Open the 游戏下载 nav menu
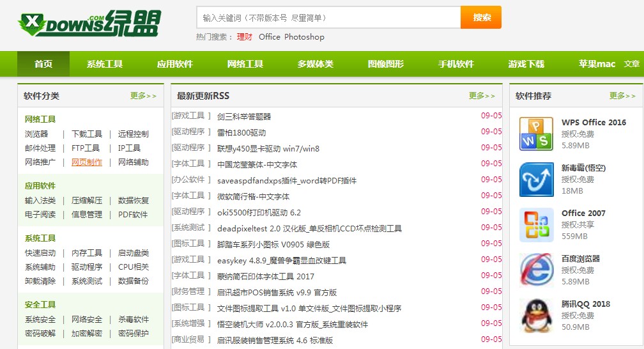The height and width of the screenshot is (349, 644). [x=526, y=64]
